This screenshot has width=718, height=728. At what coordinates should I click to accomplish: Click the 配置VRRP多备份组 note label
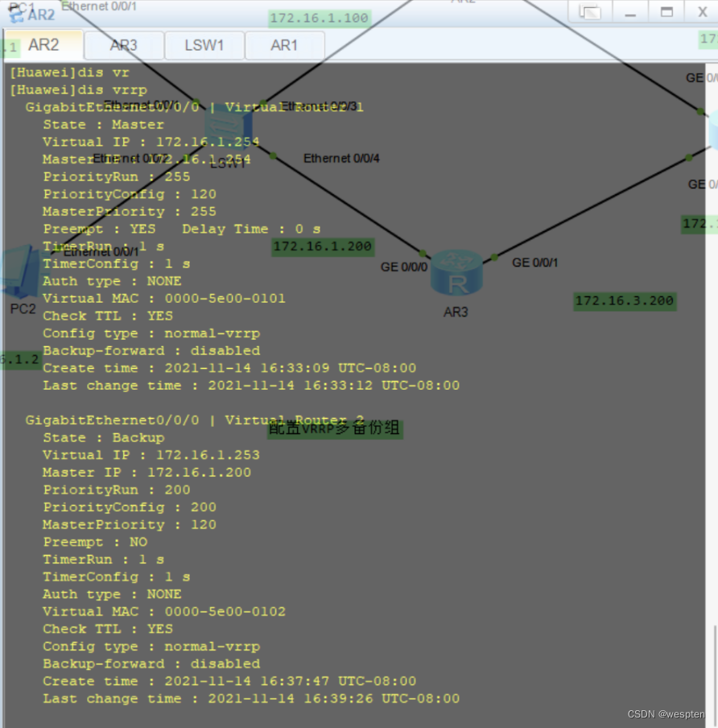point(335,428)
